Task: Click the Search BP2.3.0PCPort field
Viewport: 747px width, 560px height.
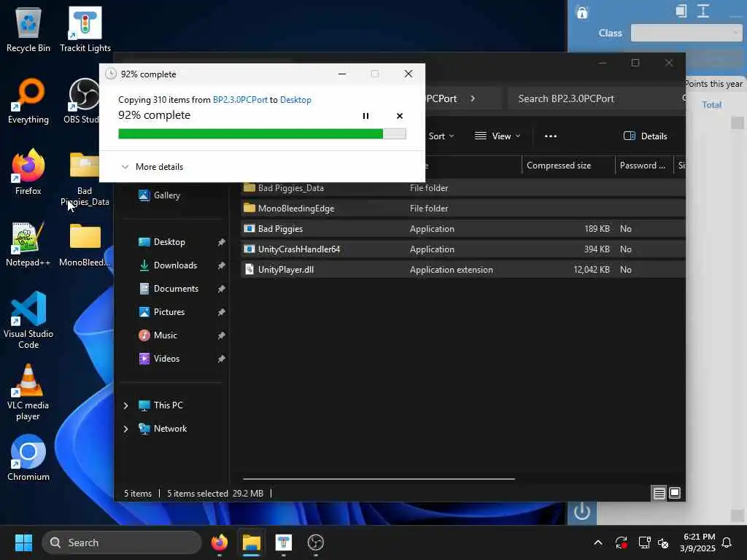Action: click(597, 98)
